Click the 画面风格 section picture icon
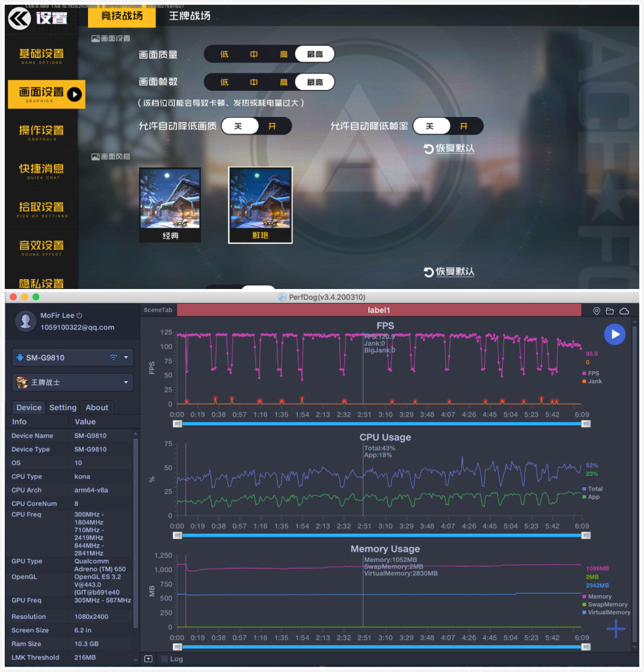The width and height of the screenshot is (644, 672). (95, 157)
